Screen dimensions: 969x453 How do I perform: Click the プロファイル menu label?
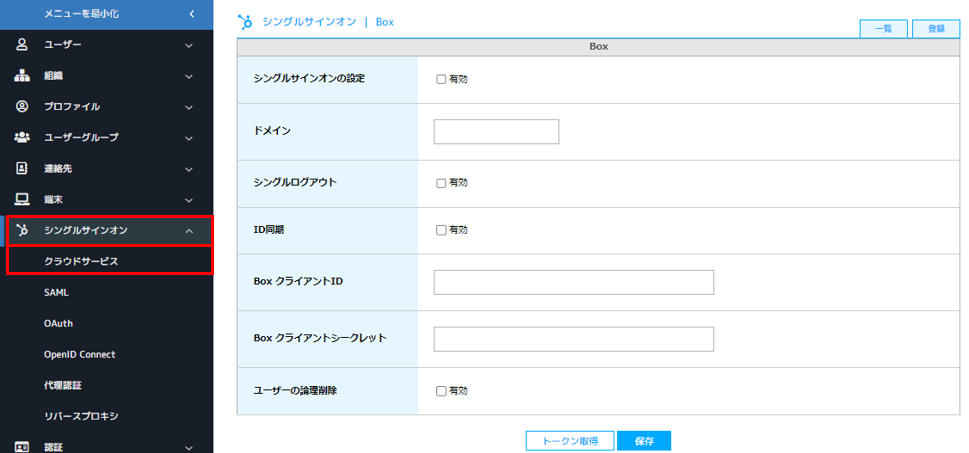tap(72, 106)
